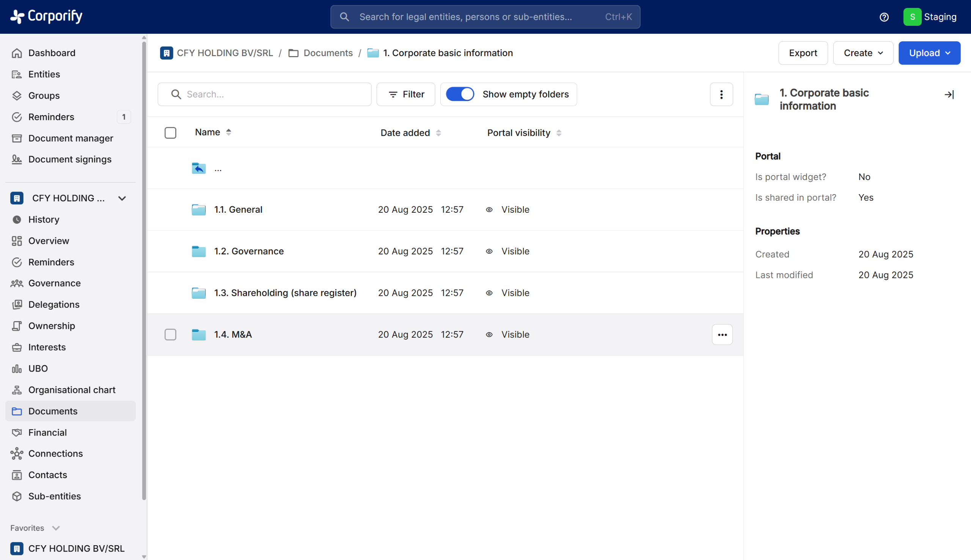The width and height of the screenshot is (971, 560).
Task: Open Document manager in the sidebar
Action: pos(71,138)
